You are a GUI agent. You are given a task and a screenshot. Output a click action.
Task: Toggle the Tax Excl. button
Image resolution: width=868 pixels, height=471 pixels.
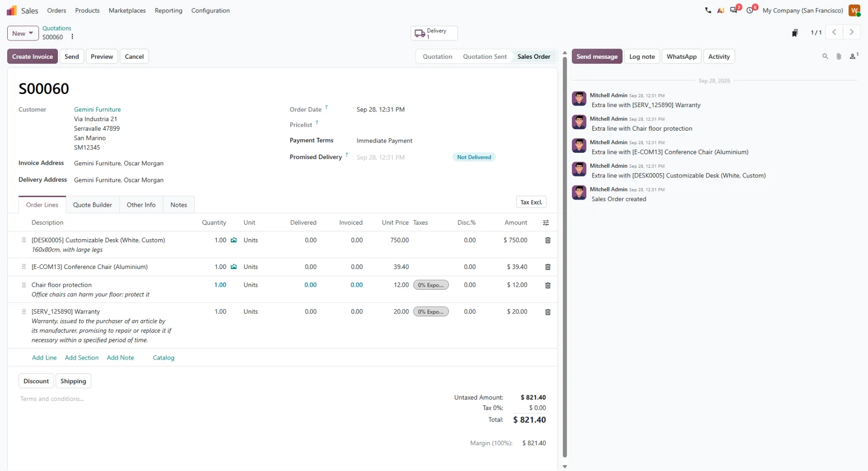point(531,202)
